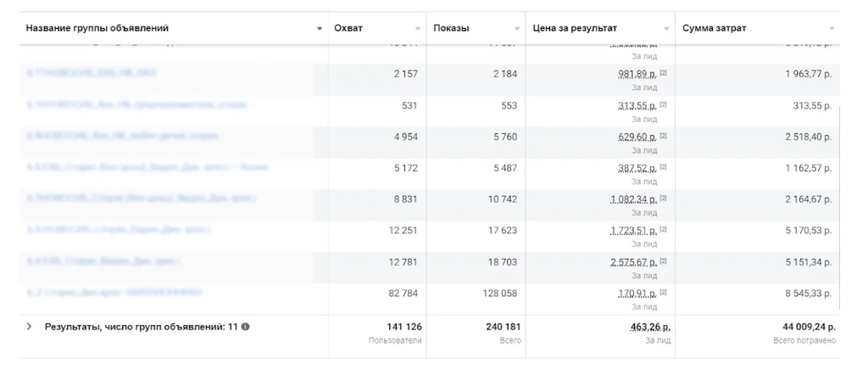Click the [2] footnote next to 387,52 р.

click(663, 166)
